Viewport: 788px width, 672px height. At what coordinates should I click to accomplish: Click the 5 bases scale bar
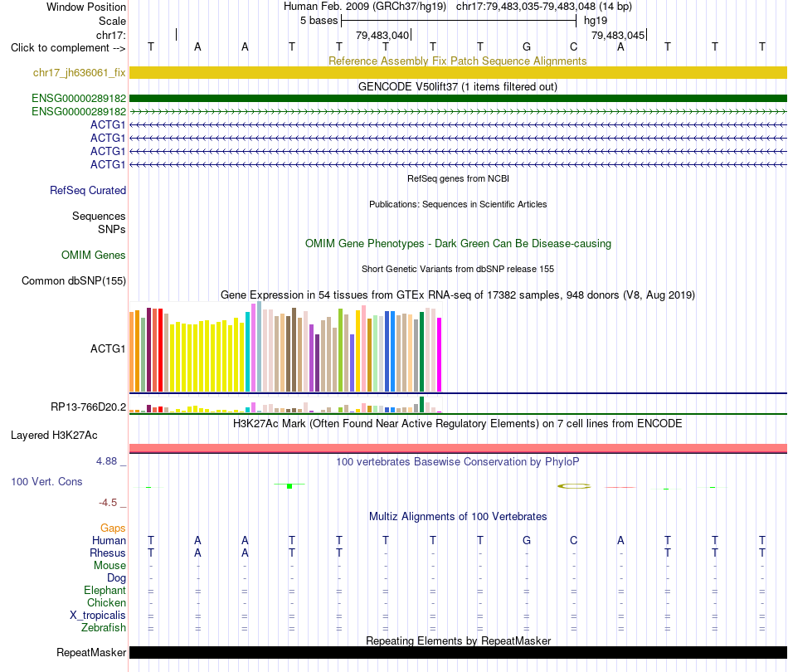point(459,21)
